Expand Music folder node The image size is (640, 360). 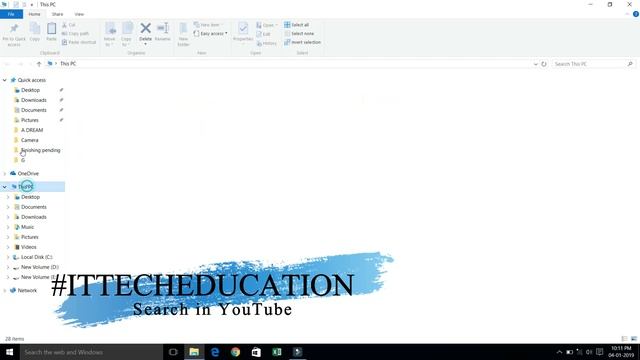pos(8,227)
